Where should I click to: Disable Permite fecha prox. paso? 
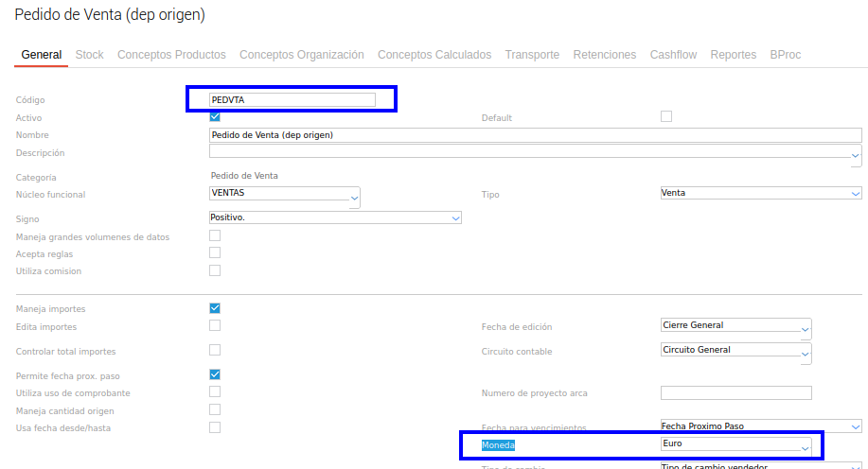point(215,374)
